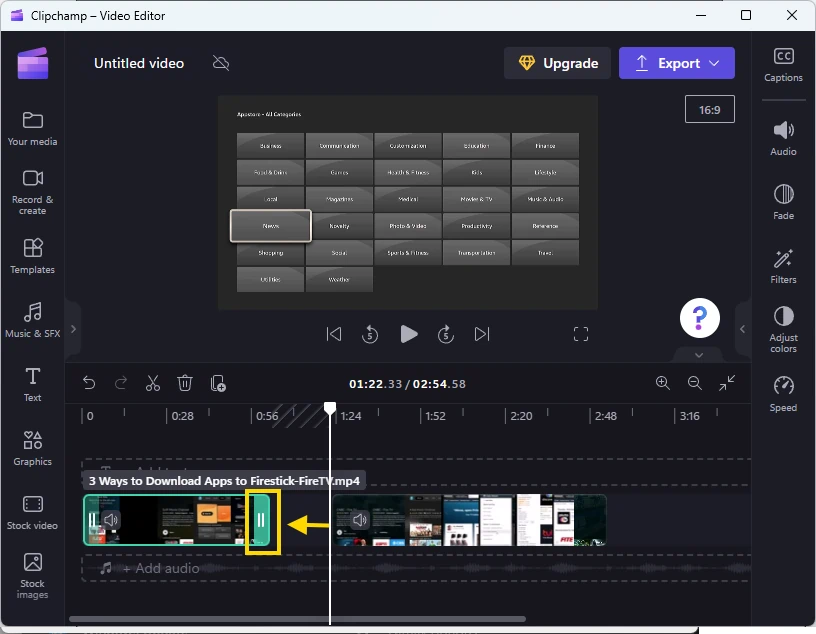
Task: Skip forward five seconds
Action: [x=446, y=334]
